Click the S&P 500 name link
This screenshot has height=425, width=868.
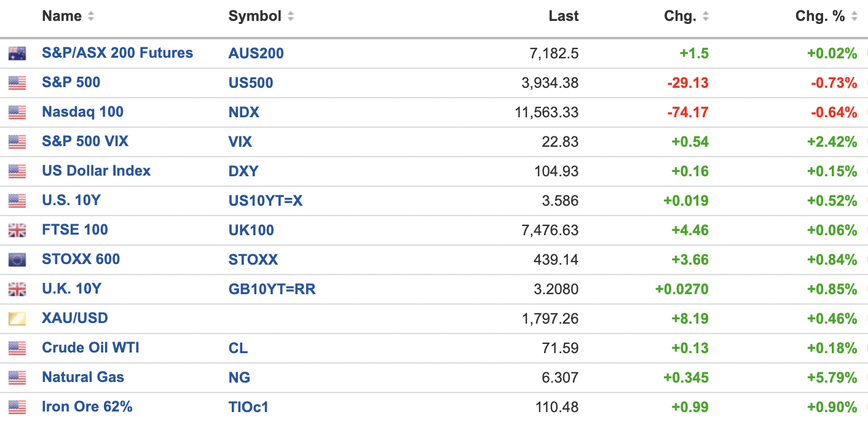71,82
